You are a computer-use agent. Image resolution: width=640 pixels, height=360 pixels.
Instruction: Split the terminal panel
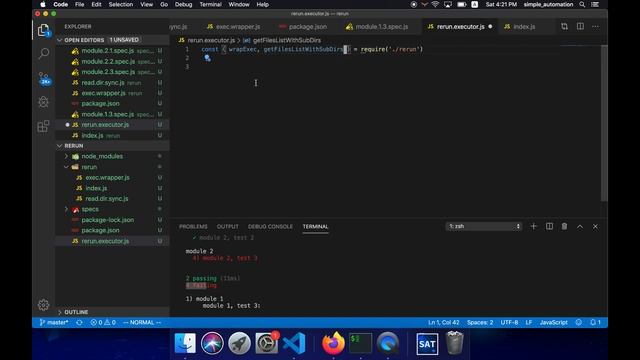coord(549,226)
